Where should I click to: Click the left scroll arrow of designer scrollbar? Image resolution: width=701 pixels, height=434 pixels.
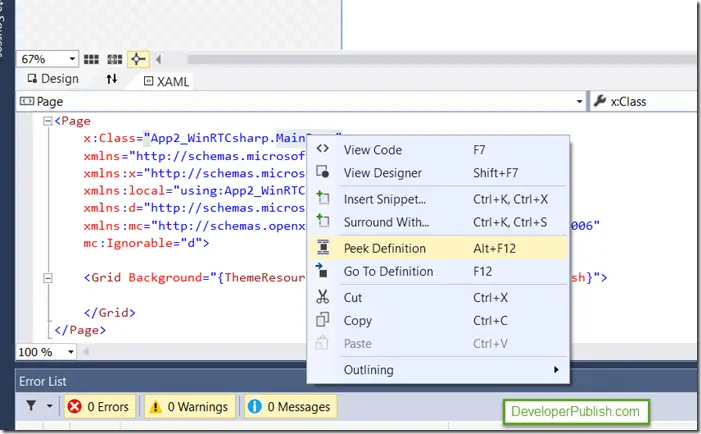coord(158,59)
